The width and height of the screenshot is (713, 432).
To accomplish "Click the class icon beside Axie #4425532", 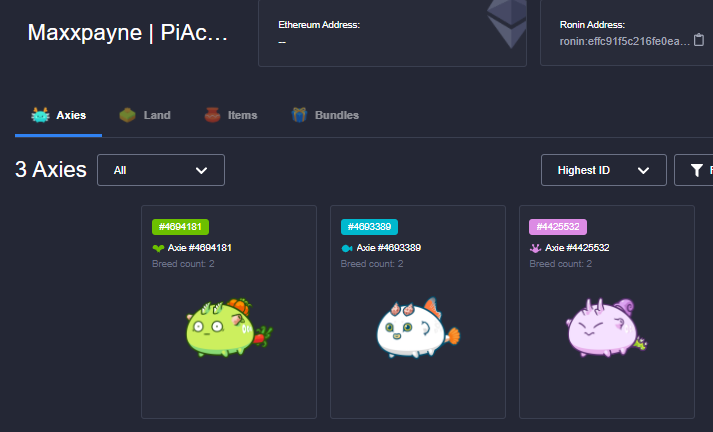I will click(535, 248).
